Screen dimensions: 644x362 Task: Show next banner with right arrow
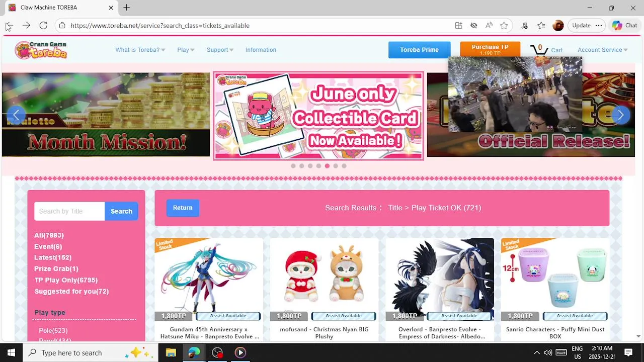(x=620, y=115)
